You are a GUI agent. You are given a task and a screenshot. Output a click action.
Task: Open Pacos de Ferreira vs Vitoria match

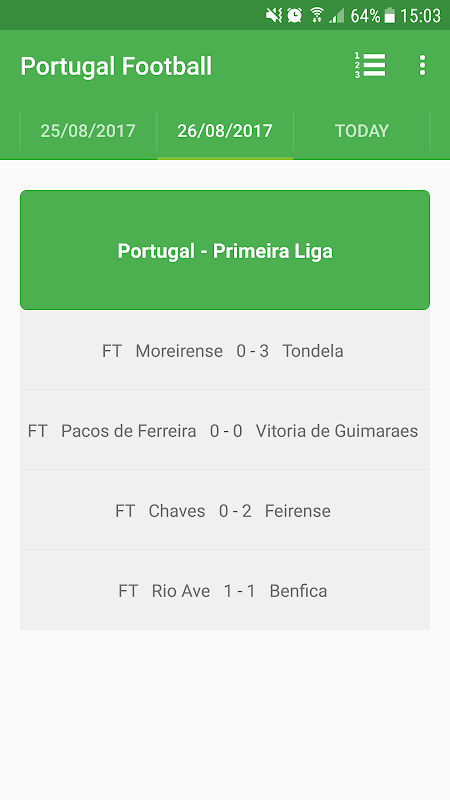[x=225, y=431]
